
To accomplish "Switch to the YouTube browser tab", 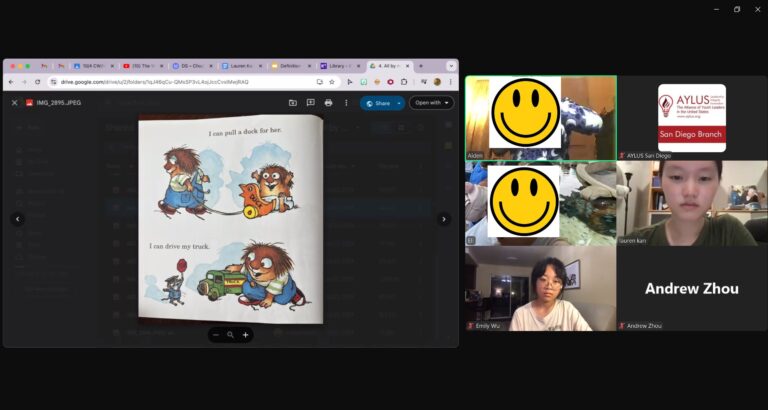I will tap(143, 66).
